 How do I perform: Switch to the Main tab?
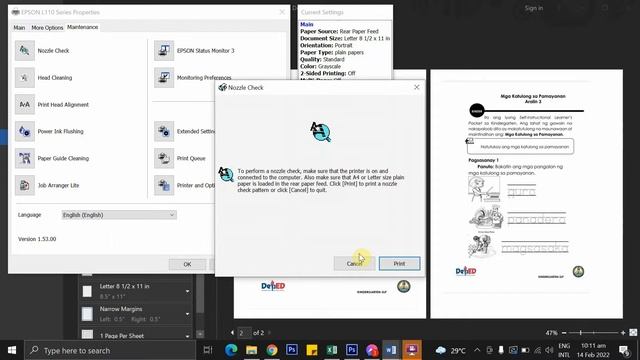[19, 28]
